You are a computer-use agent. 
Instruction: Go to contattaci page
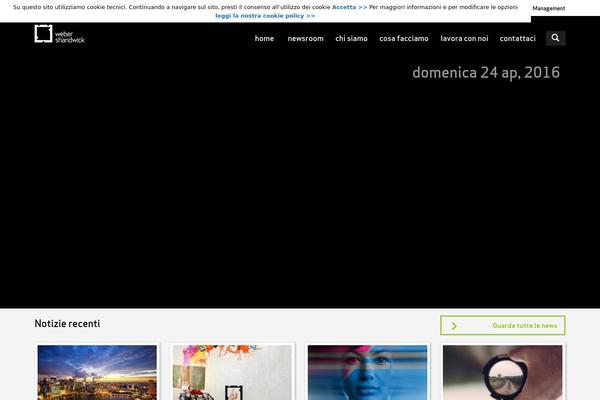point(517,38)
